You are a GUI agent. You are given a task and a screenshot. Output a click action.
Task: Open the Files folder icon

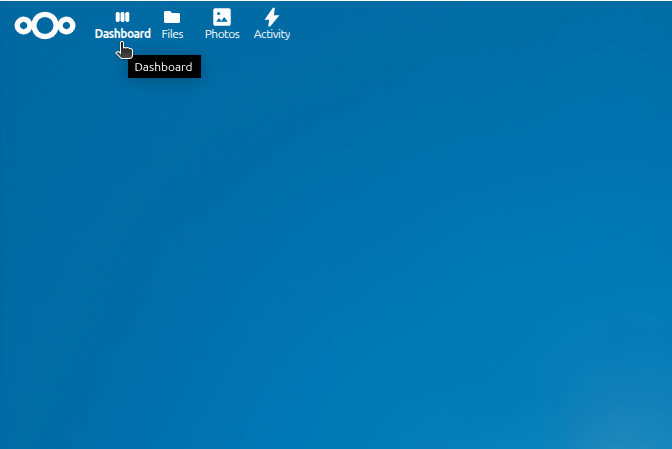[x=172, y=17]
